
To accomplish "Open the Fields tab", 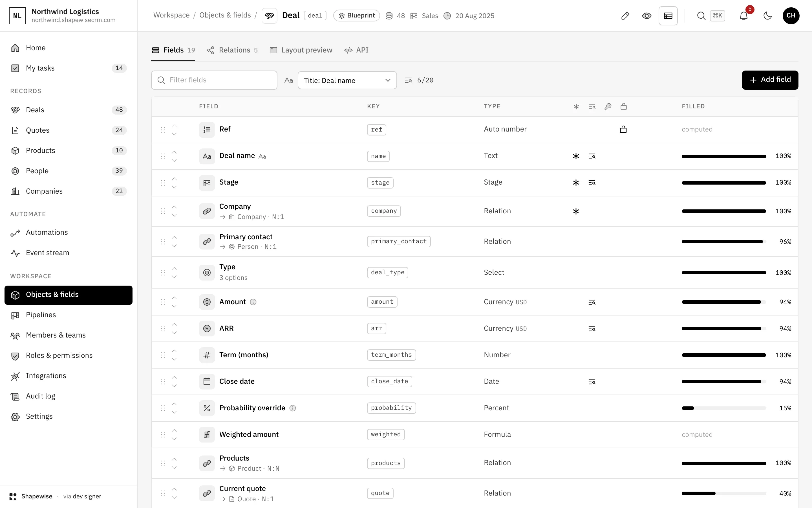I will point(173,50).
